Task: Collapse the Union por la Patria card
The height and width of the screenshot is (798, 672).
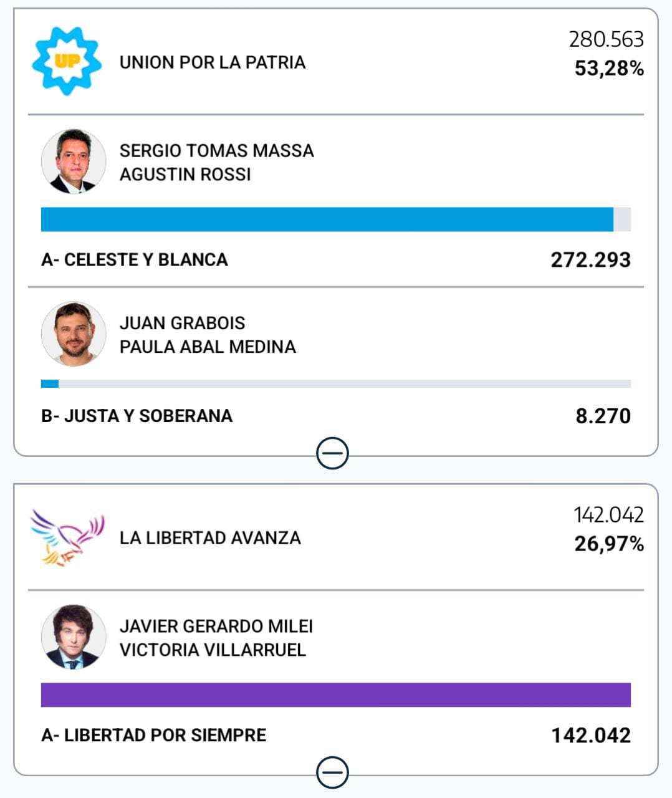Action: [332, 453]
